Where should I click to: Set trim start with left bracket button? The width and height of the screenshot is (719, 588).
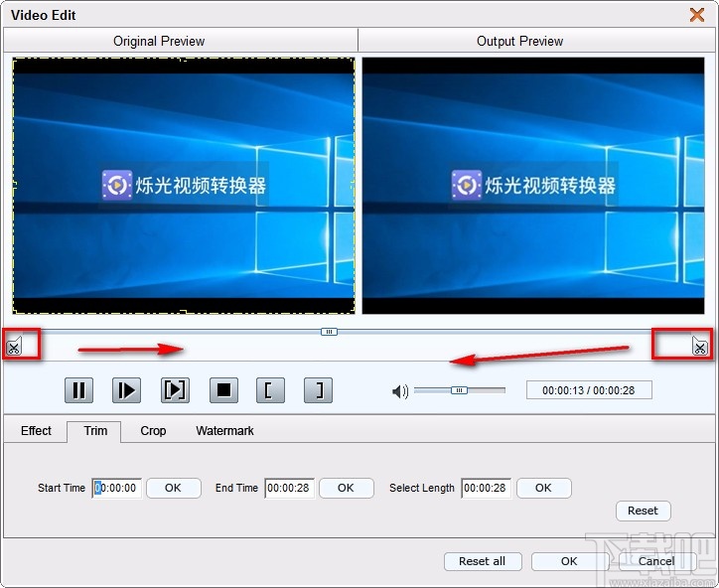[x=270, y=390]
